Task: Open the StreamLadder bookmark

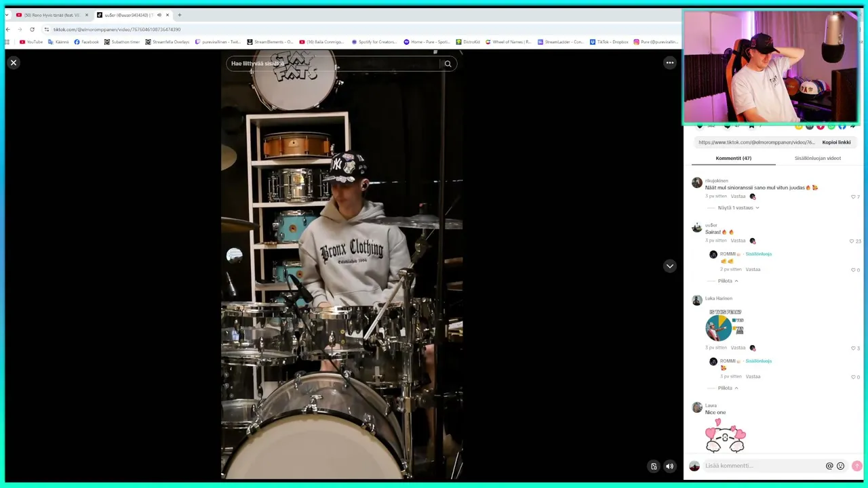Action: pos(561,42)
